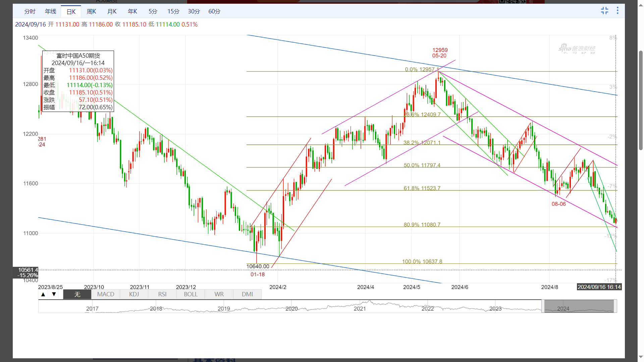644x362 pixels.
Task: Show the RSI indicator panel
Action: (x=162, y=294)
